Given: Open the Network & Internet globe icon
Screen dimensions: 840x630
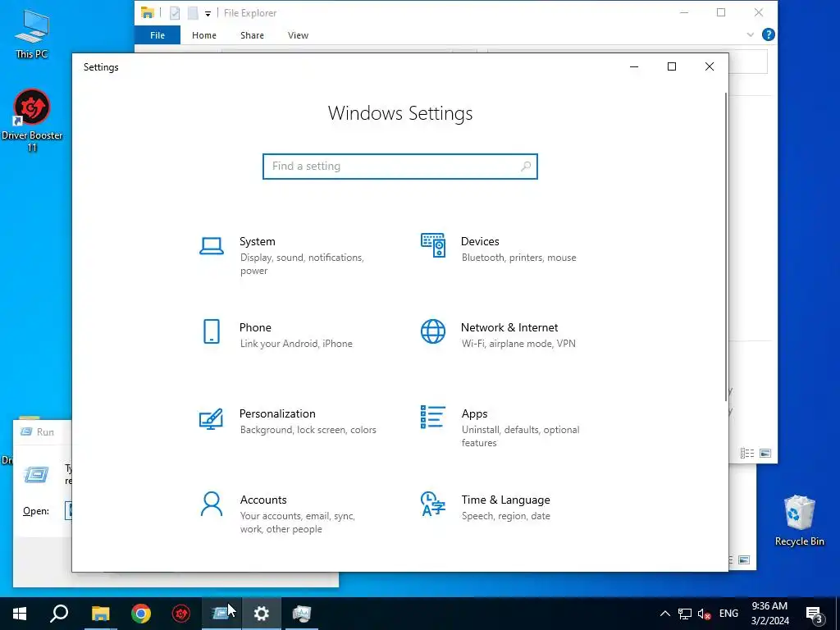Looking at the screenshot, I should (x=433, y=331).
